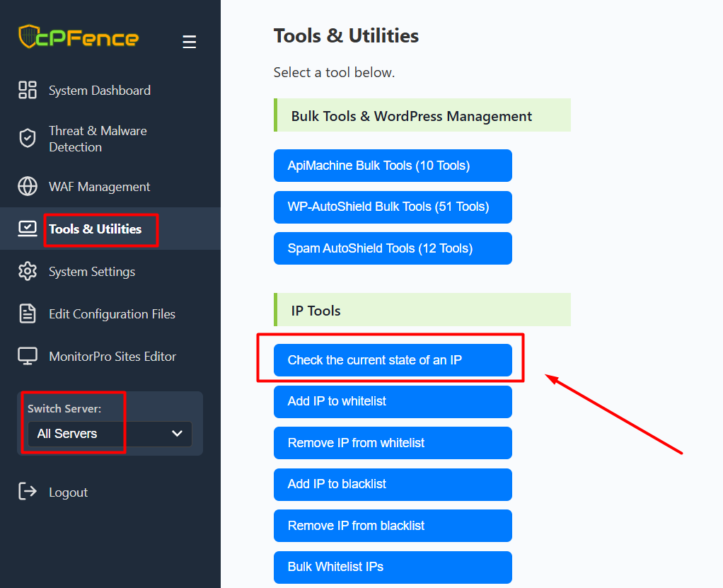The height and width of the screenshot is (588, 723).
Task: Click the MonitorPro monitor icon
Action: [x=28, y=356]
